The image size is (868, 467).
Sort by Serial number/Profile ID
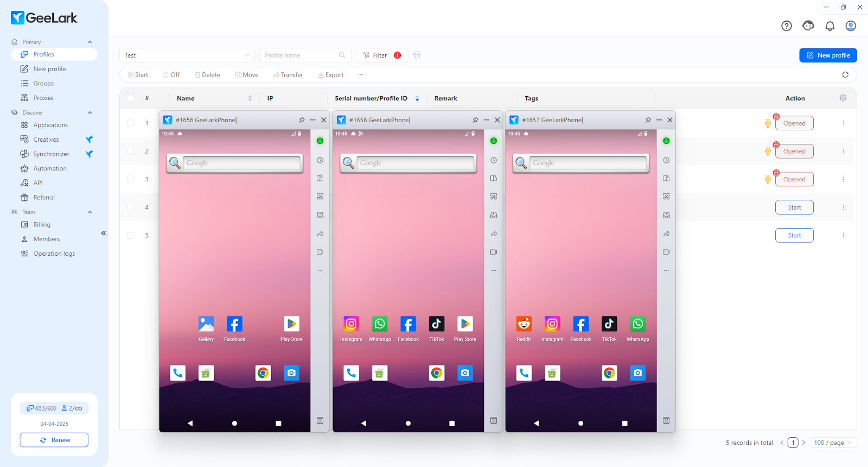click(x=417, y=98)
